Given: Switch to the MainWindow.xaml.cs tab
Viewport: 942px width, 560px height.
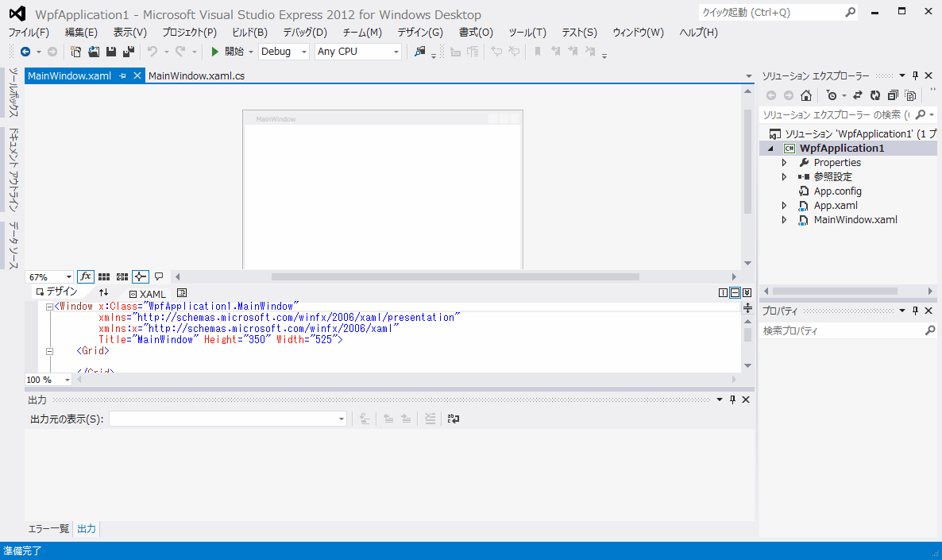Looking at the screenshot, I should point(196,75).
